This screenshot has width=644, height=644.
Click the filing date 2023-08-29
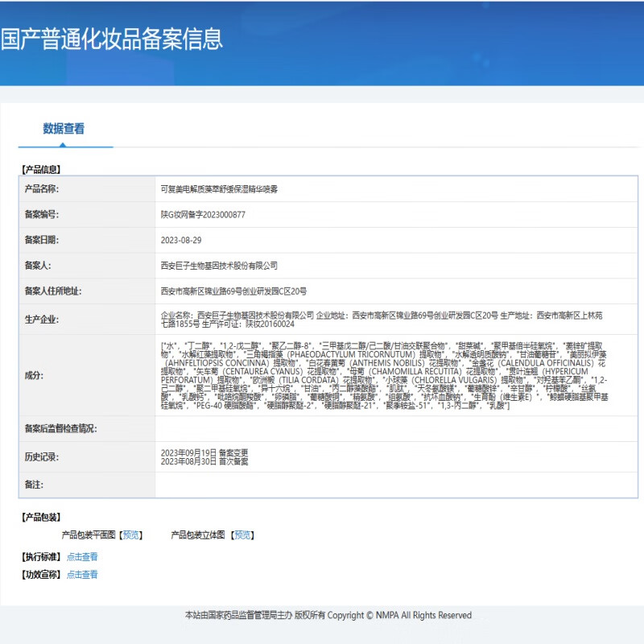(x=181, y=240)
